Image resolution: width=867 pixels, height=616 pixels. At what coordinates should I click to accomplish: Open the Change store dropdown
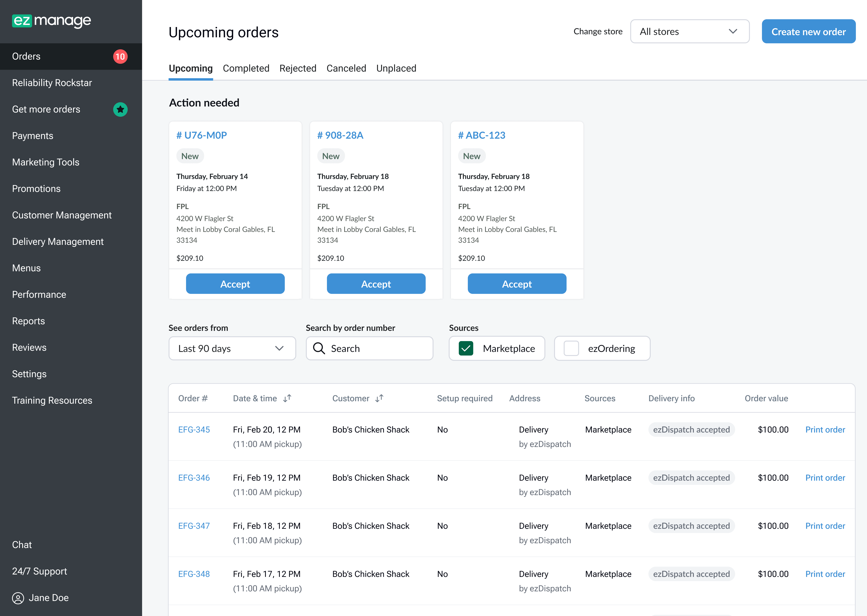pyautogui.click(x=689, y=31)
